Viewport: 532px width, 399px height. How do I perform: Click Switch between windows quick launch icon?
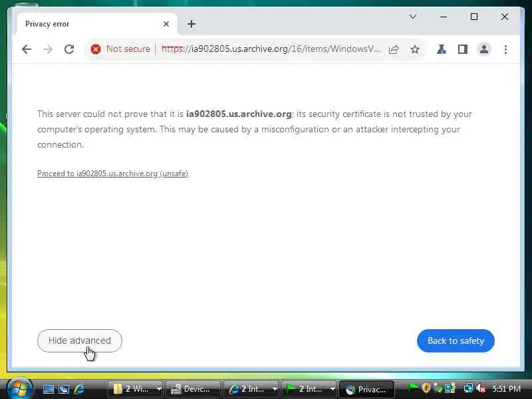point(64,389)
